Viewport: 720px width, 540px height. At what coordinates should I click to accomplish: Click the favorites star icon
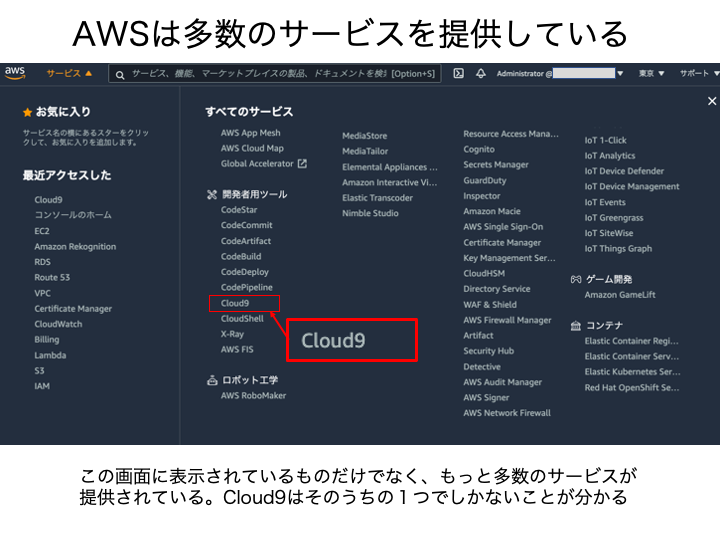point(28,112)
